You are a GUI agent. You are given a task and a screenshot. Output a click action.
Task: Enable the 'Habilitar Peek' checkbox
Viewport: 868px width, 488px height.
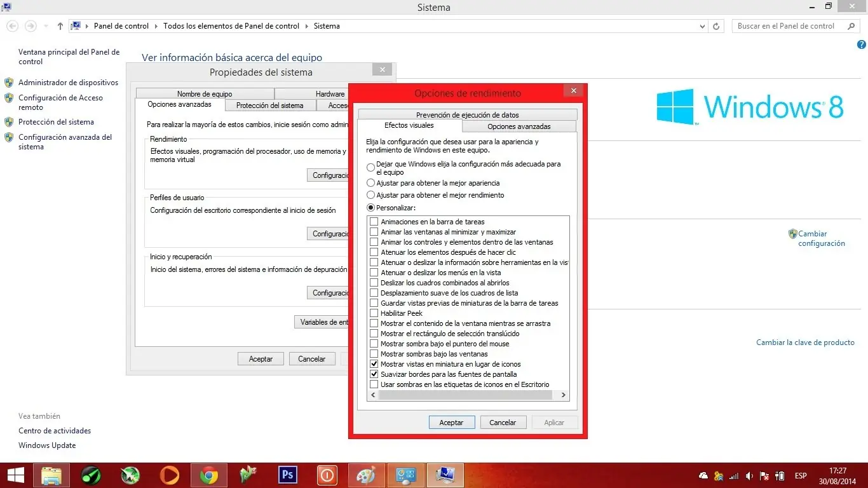tap(374, 313)
